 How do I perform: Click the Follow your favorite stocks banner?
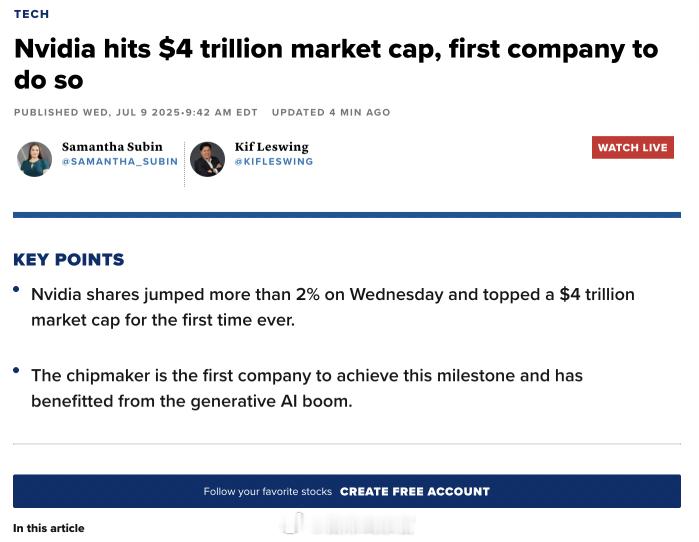point(347,491)
